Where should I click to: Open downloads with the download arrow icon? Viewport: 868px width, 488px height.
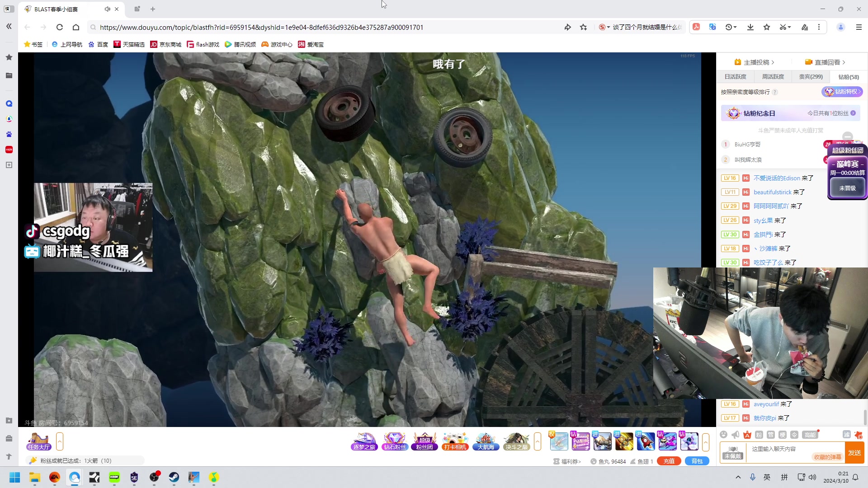(750, 27)
